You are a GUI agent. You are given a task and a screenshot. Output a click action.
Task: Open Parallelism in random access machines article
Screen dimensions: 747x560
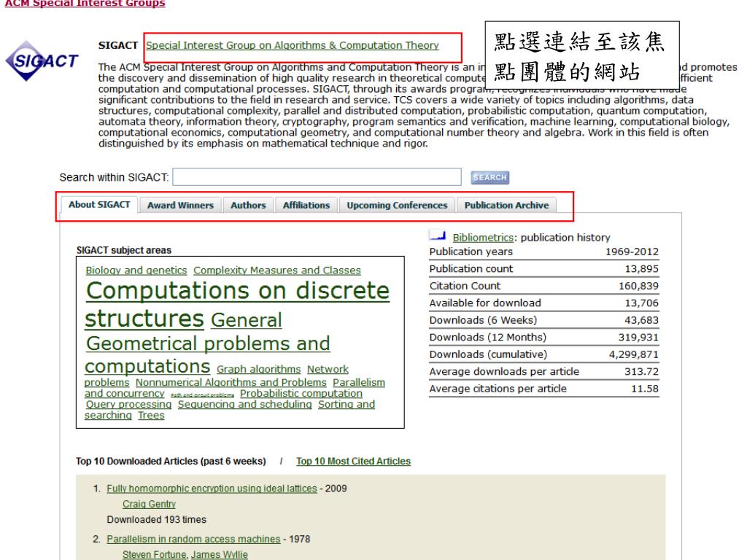(193, 539)
